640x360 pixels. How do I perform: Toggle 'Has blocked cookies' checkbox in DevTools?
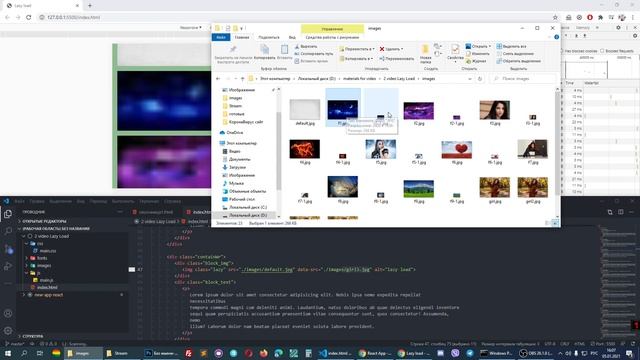[562, 51]
